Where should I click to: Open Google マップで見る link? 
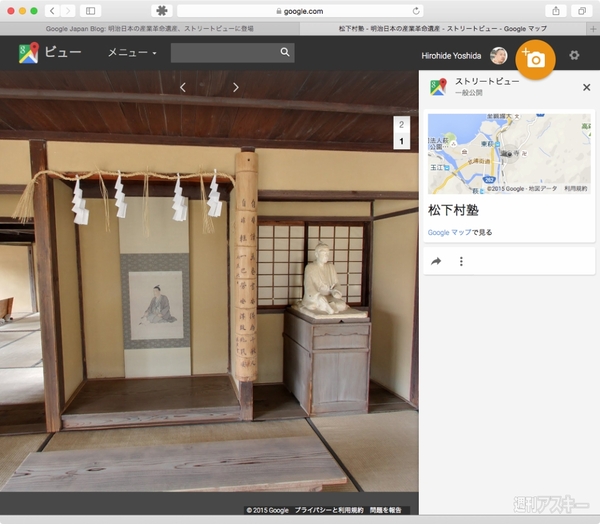click(x=460, y=232)
